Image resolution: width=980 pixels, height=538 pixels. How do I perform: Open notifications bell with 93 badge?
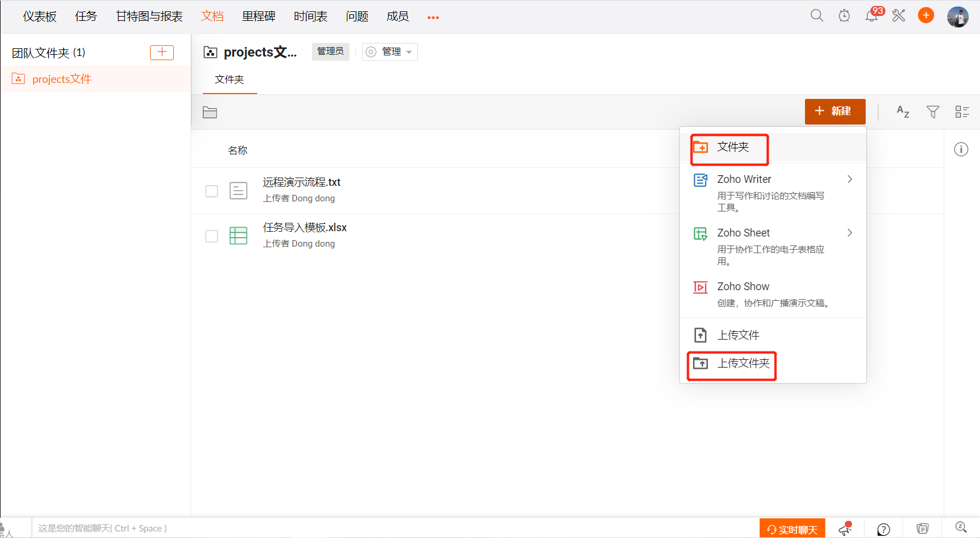point(871,15)
